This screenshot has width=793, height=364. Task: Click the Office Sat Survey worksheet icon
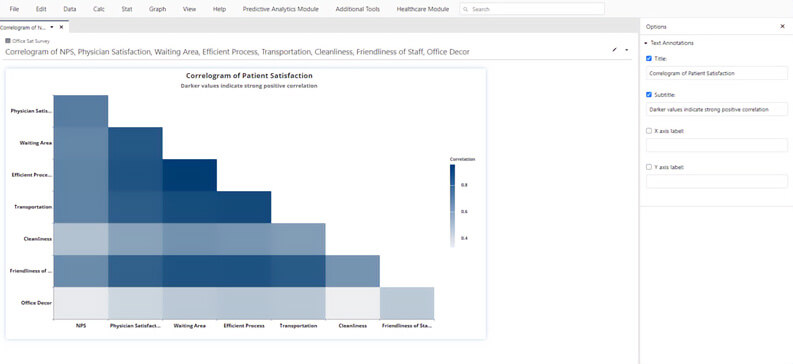pyautogui.click(x=8, y=41)
